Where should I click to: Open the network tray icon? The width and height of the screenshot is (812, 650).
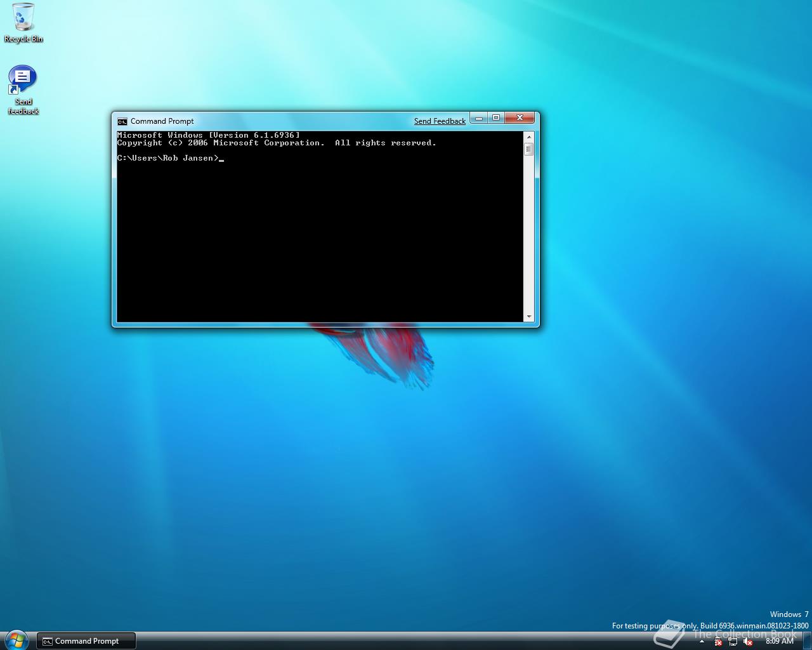(733, 642)
